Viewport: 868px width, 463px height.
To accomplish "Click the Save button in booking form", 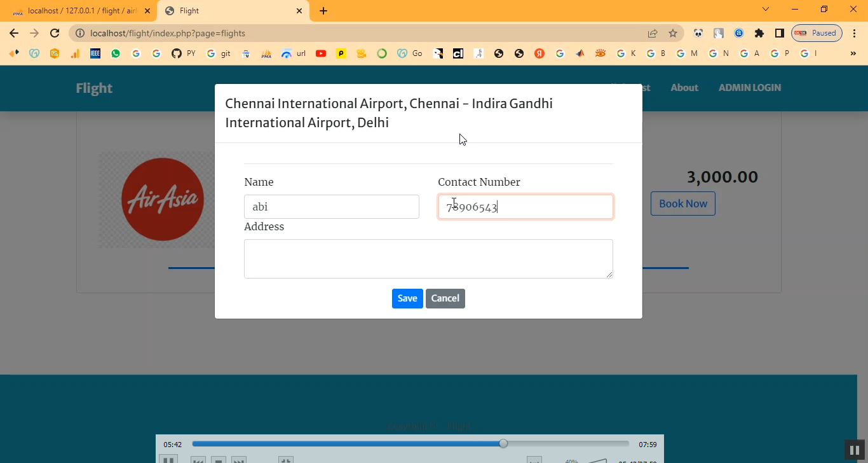I will 407,298.
